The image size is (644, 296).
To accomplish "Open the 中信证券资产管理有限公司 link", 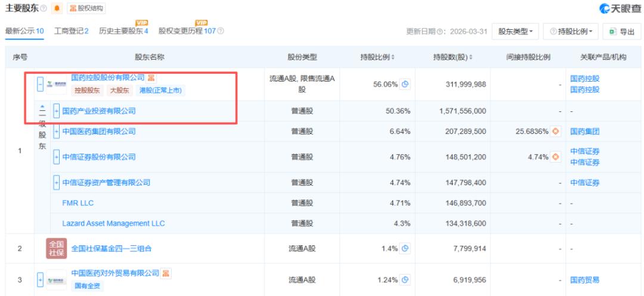I will 106,182.
